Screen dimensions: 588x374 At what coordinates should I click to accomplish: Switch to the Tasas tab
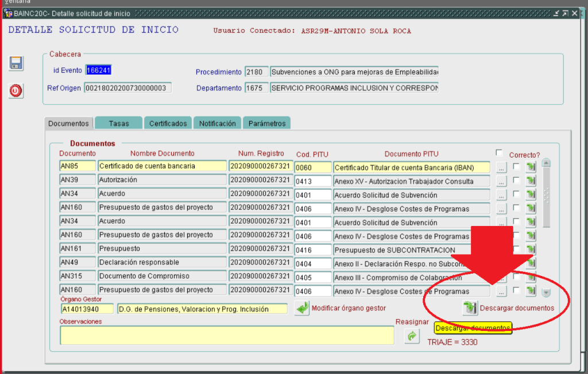pyautogui.click(x=118, y=123)
